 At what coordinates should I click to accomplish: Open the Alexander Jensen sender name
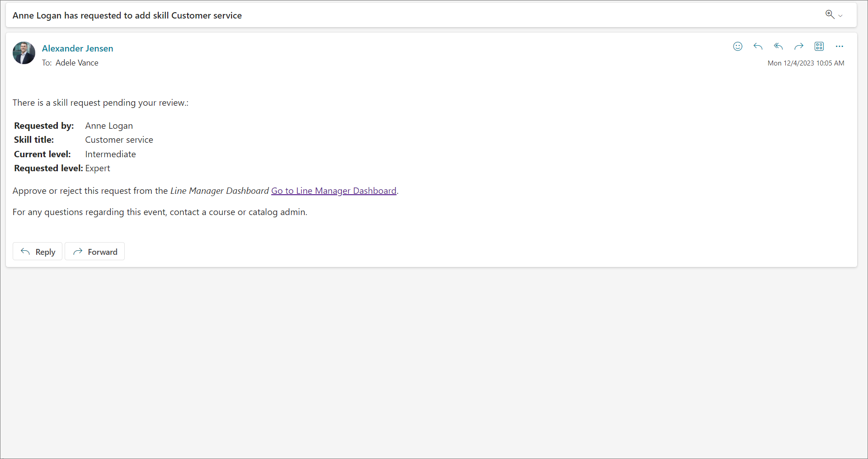[x=77, y=48]
